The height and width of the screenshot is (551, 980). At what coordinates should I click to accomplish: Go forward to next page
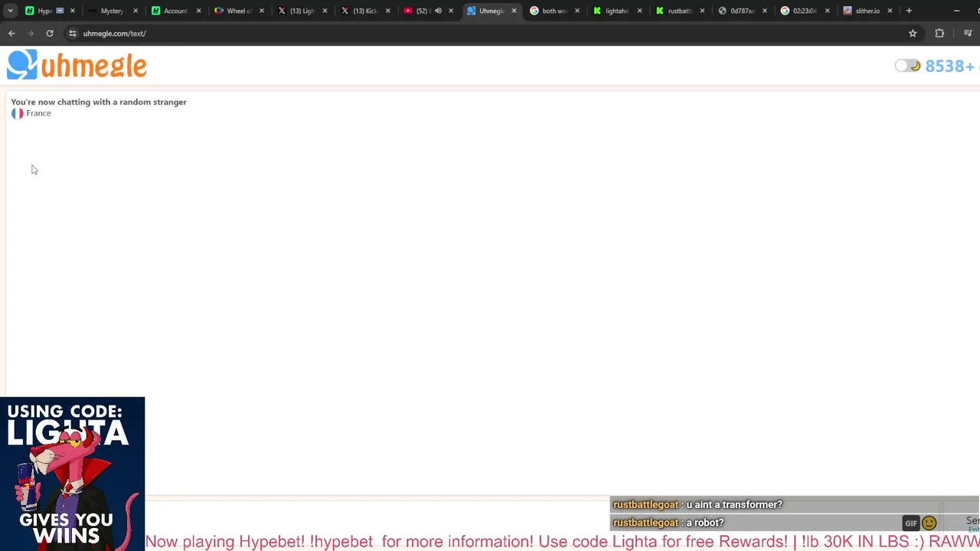point(31,34)
